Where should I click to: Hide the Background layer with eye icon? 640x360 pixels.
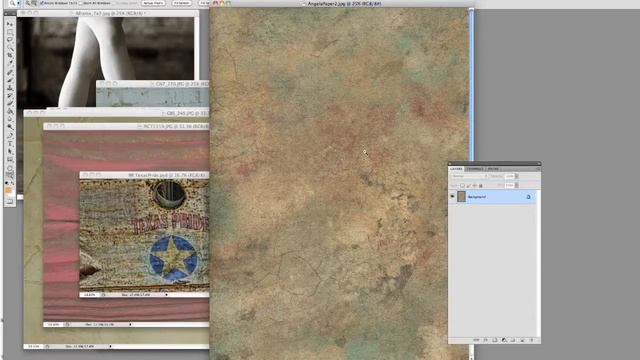(x=452, y=196)
